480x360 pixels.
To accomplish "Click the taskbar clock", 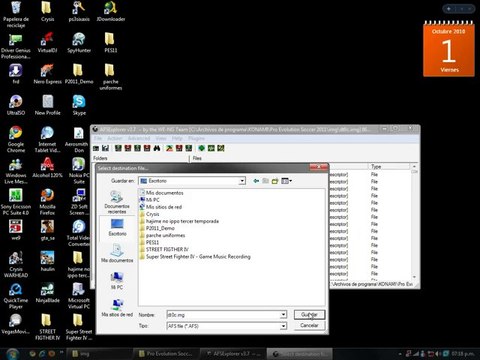I will pos(463,353).
